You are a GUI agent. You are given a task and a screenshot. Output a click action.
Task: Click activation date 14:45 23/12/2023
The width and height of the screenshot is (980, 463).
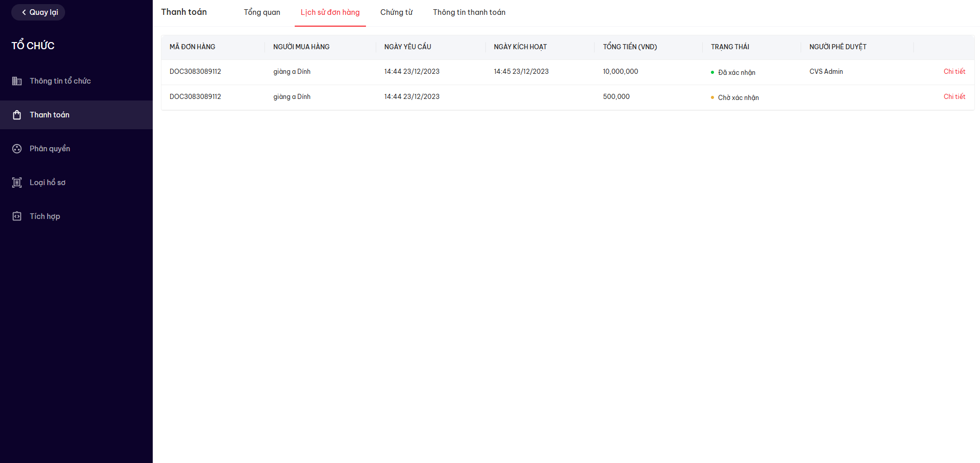[521, 71]
